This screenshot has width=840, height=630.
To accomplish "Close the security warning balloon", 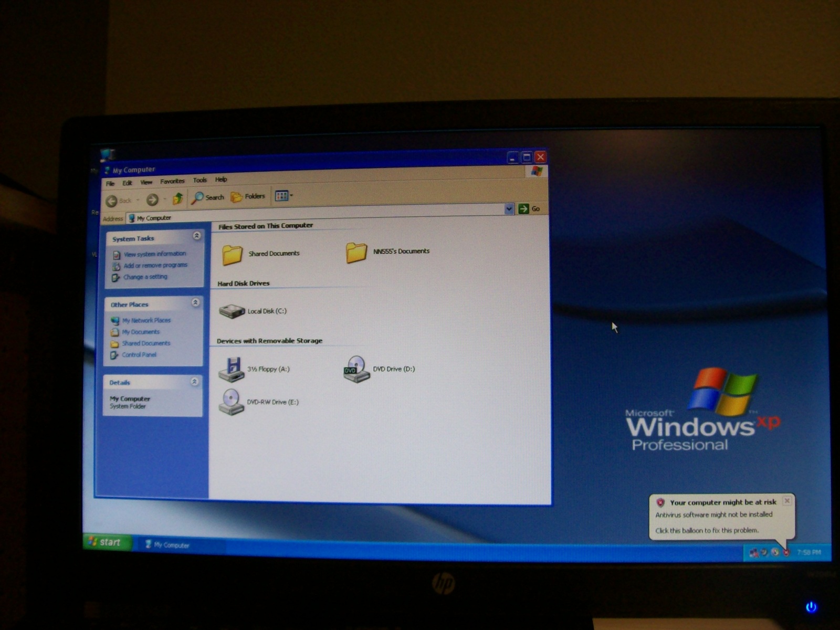I will [x=787, y=501].
